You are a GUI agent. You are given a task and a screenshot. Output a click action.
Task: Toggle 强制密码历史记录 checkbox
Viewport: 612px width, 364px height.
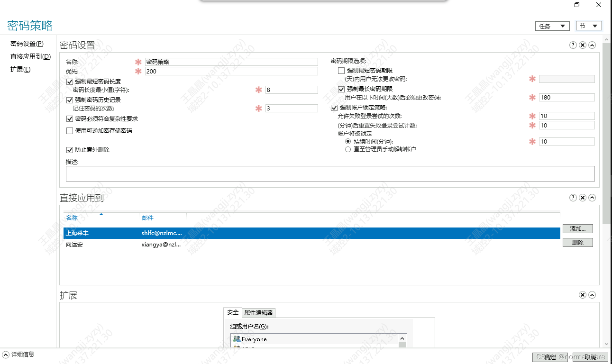coord(70,100)
